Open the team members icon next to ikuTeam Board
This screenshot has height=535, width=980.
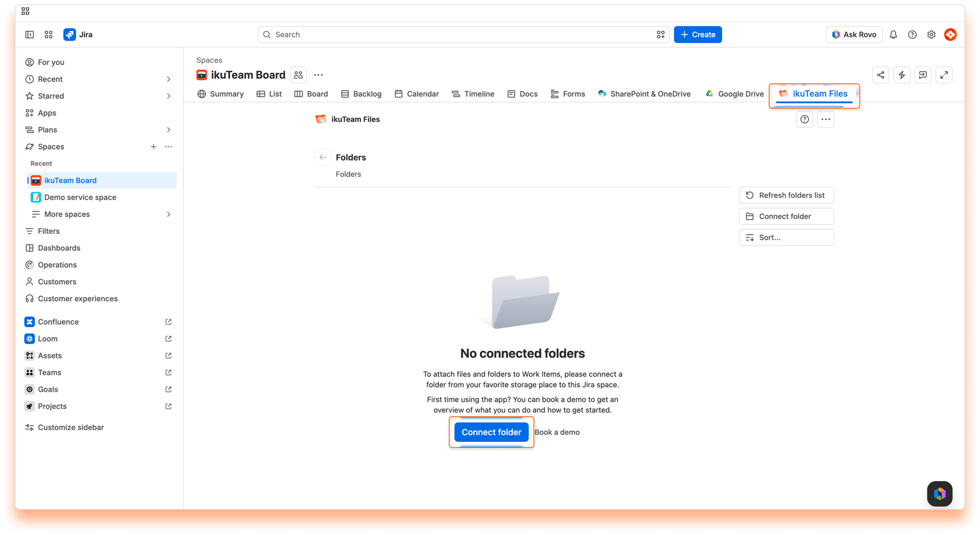(298, 75)
